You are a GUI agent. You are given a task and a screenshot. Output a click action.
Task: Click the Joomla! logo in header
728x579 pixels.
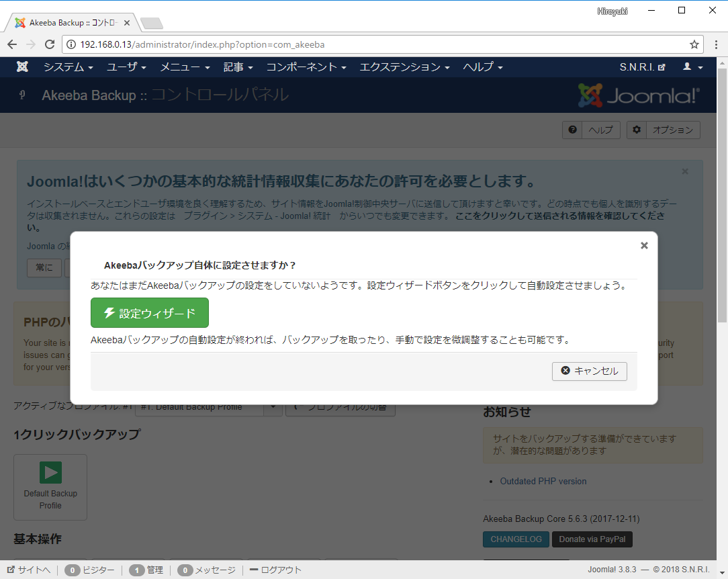click(639, 95)
